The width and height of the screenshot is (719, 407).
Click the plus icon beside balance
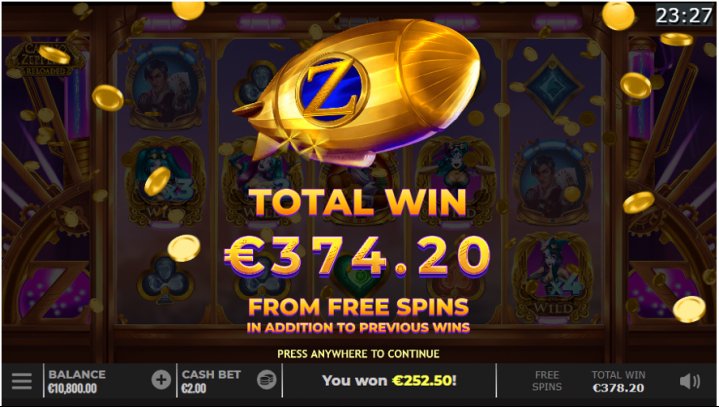tap(161, 380)
